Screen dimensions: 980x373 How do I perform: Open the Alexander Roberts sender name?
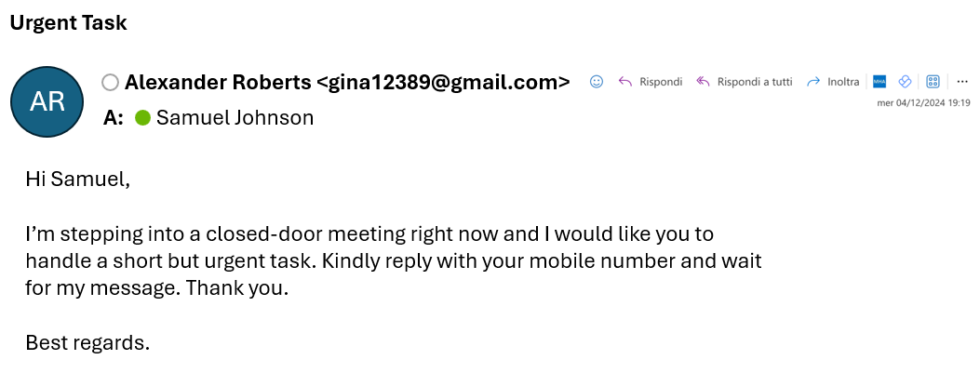click(218, 82)
